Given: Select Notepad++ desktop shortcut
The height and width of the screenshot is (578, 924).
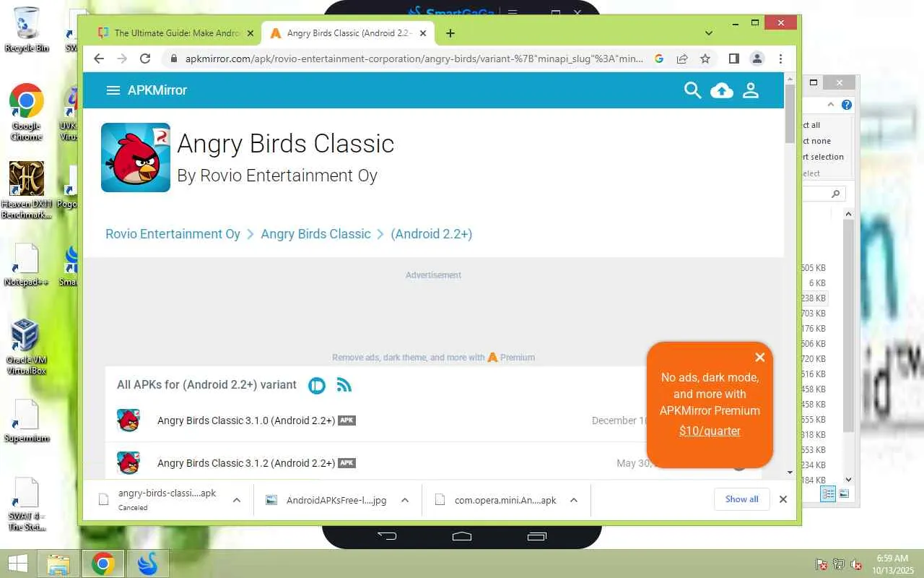Looking at the screenshot, I should [27, 265].
